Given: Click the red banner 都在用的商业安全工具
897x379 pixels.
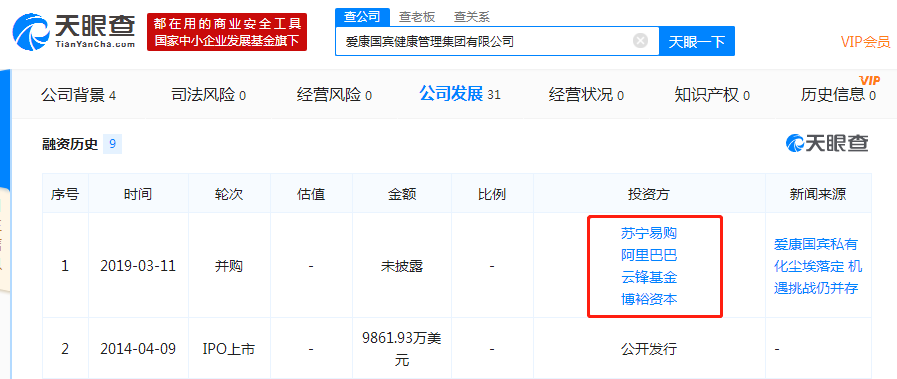Looking at the screenshot, I should point(227,32).
